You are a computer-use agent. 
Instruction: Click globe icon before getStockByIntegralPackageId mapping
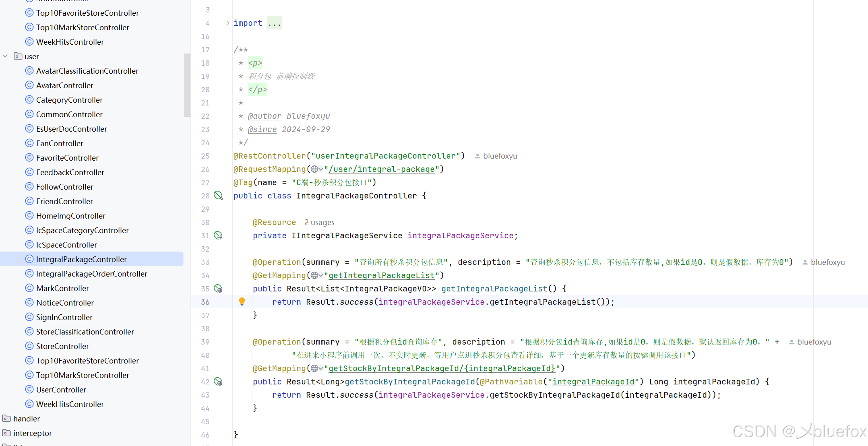(314, 369)
